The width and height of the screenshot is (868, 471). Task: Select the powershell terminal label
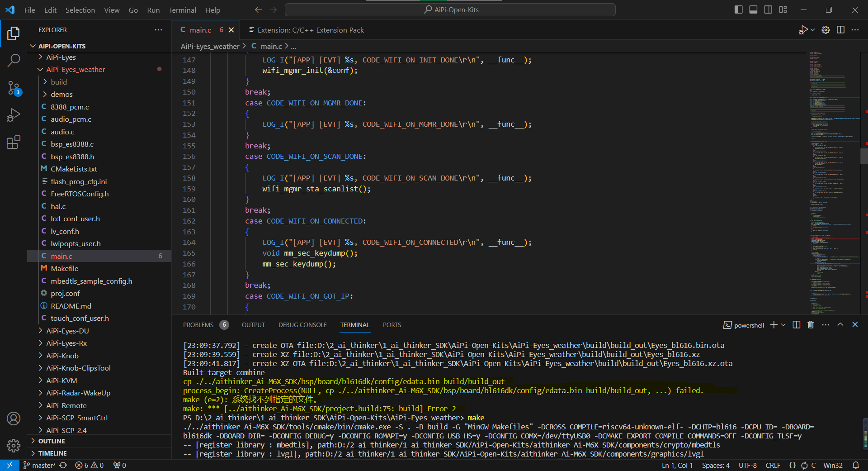coord(744,325)
